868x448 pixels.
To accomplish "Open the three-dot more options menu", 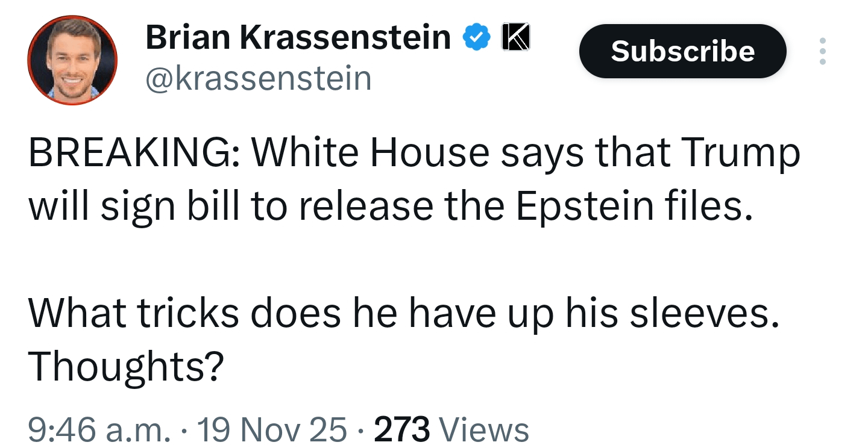I will click(x=823, y=51).
